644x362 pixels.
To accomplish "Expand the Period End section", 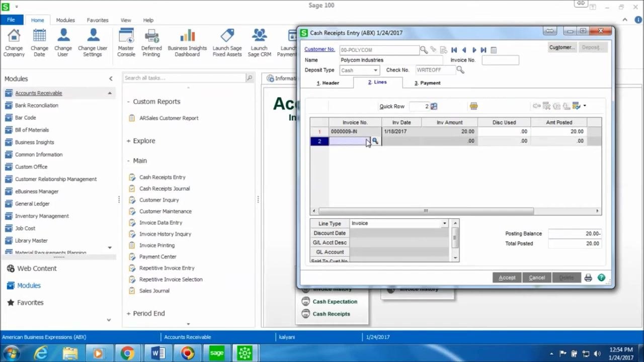I will coord(128,313).
